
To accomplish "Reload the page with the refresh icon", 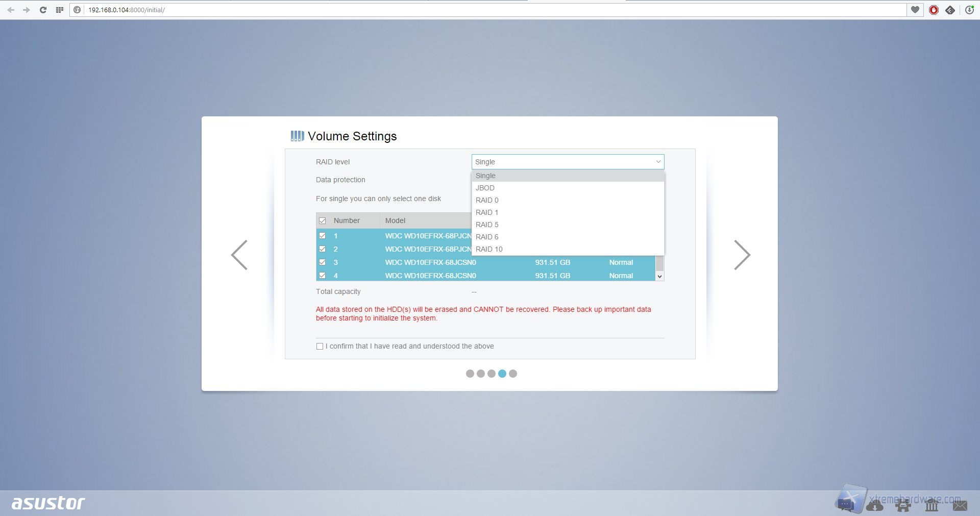I will [x=43, y=10].
